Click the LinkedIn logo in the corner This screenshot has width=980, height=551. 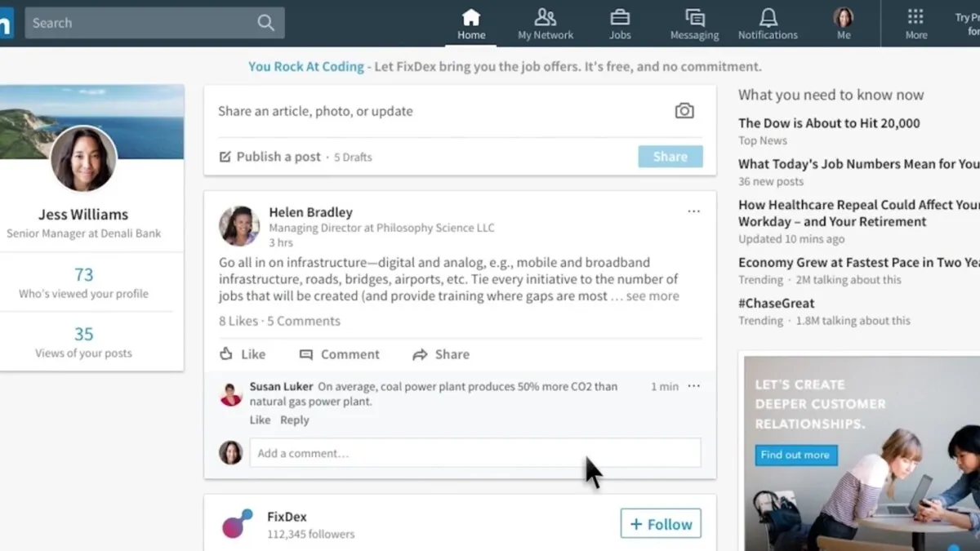point(7,22)
